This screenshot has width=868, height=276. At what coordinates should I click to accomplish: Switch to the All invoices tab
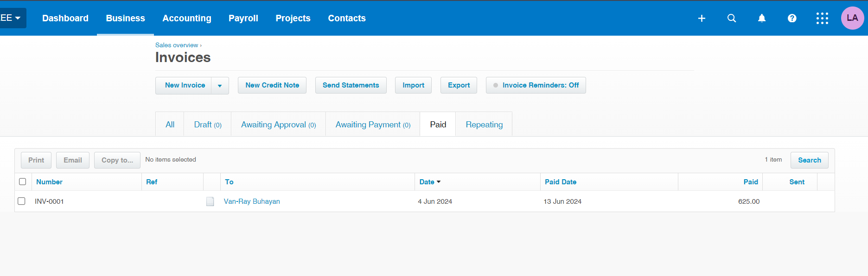(170, 124)
